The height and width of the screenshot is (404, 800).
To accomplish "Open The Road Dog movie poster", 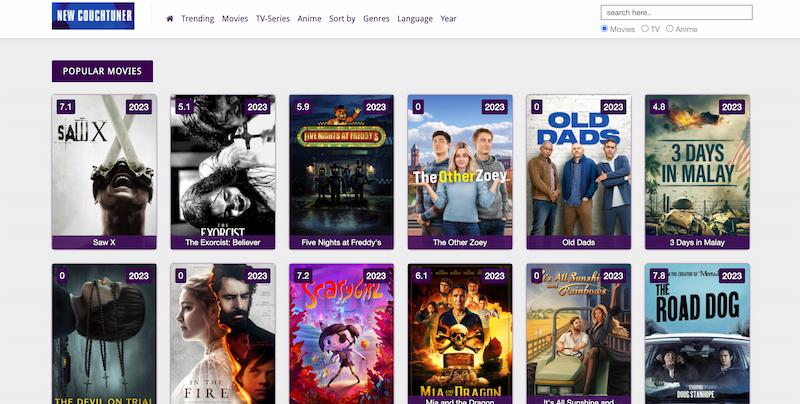I will click(x=697, y=335).
